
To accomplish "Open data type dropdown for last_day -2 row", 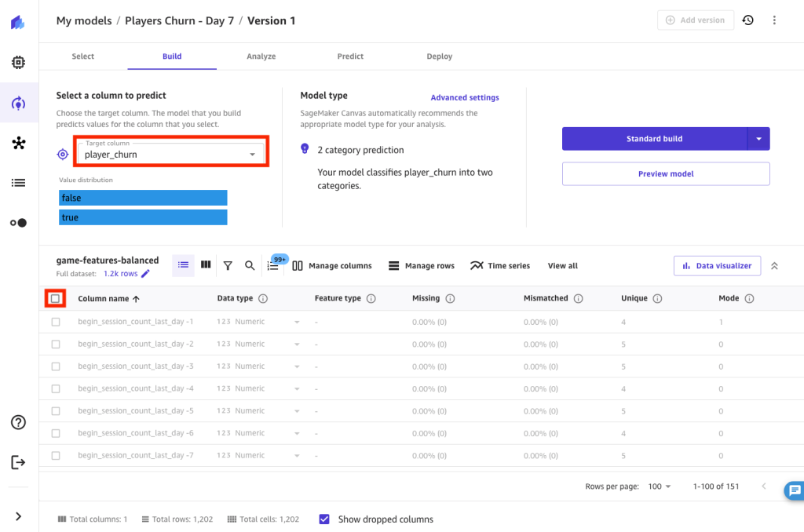I will tap(297, 344).
